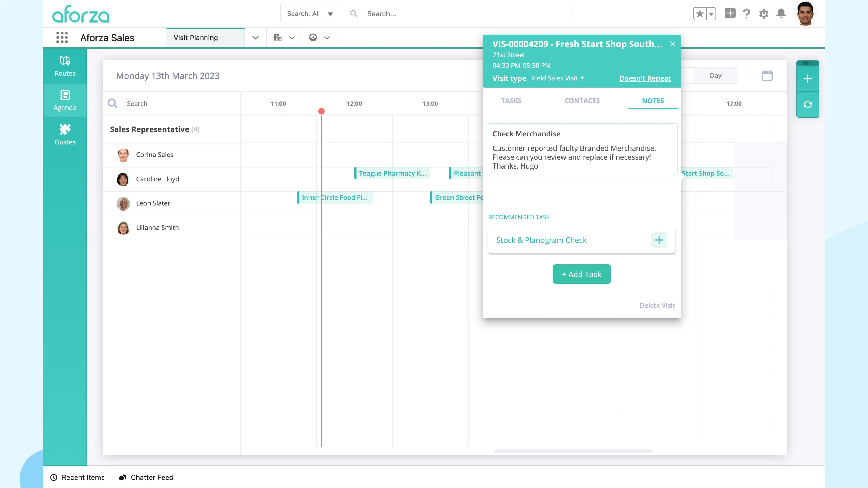Switch to the TASKS tab
This screenshot has height=488, width=868.
[x=511, y=101]
